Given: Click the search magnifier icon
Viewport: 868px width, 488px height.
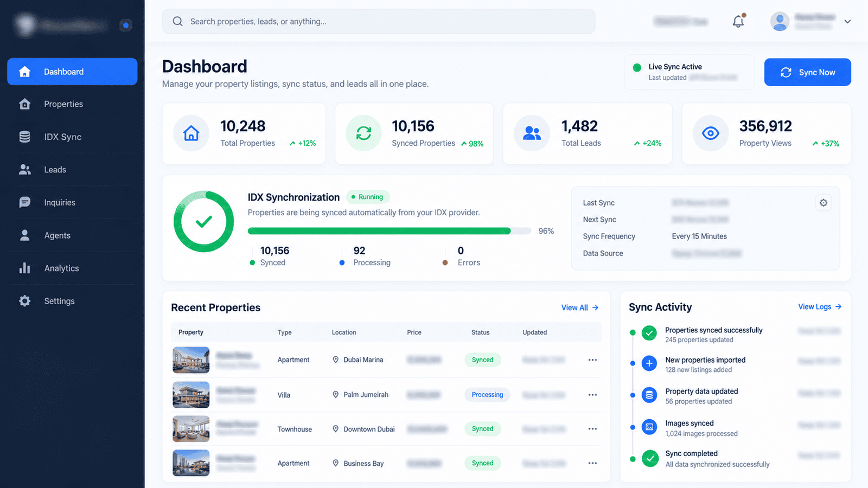Looking at the screenshot, I should [x=177, y=22].
